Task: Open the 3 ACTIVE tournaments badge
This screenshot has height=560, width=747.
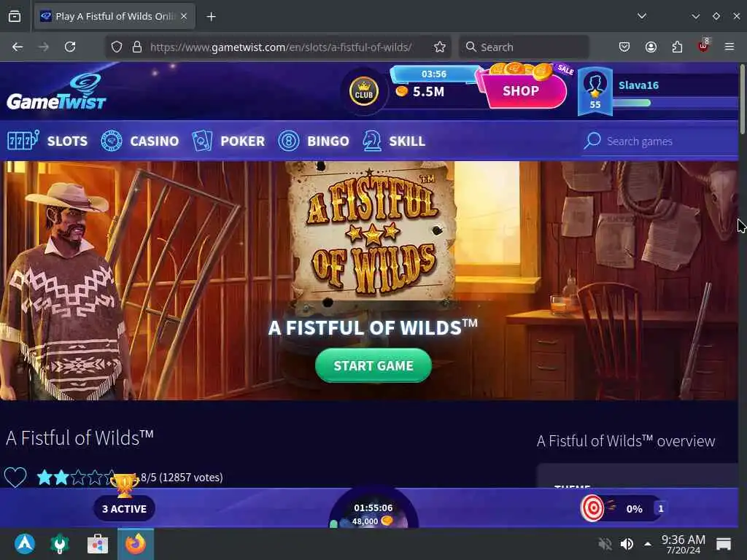Action: (x=124, y=508)
